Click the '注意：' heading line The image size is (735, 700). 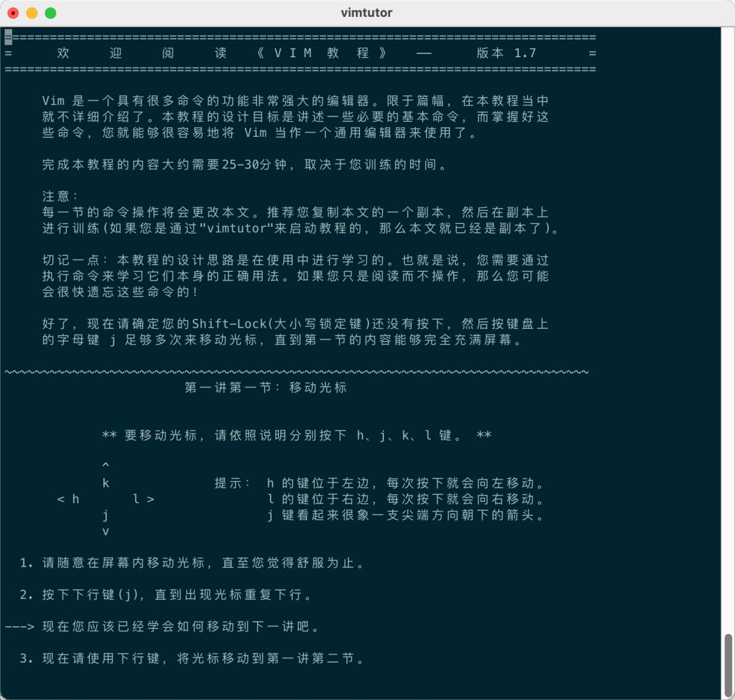coord(60,196)
